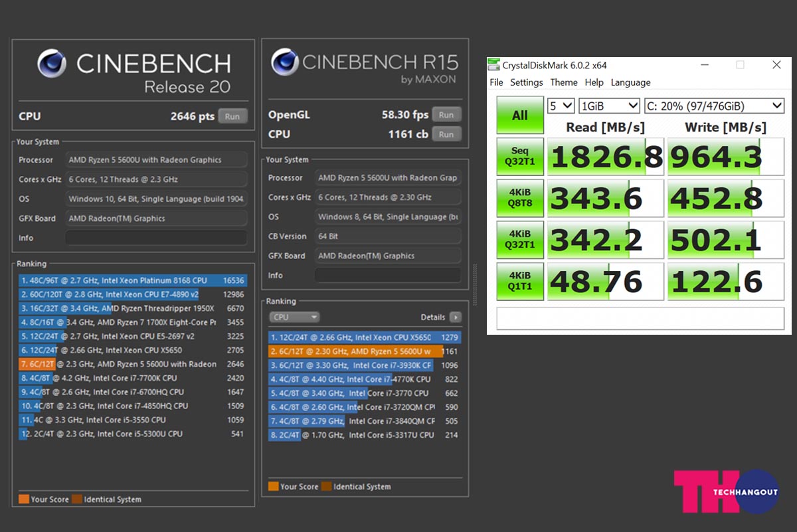The width and height of the screenshot is (797, 532).
Task: Select R15 ranking row Core i7-4770K
Action: (x=365, y=379)
